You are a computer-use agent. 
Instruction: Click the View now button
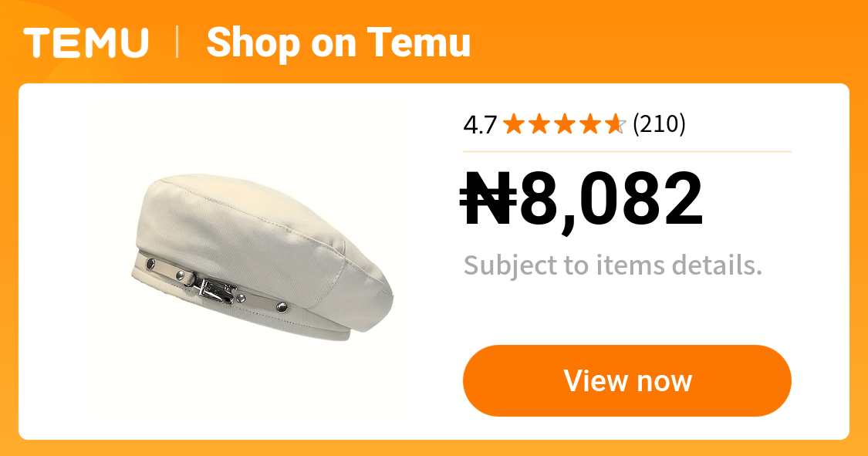(x=627, y=380)
